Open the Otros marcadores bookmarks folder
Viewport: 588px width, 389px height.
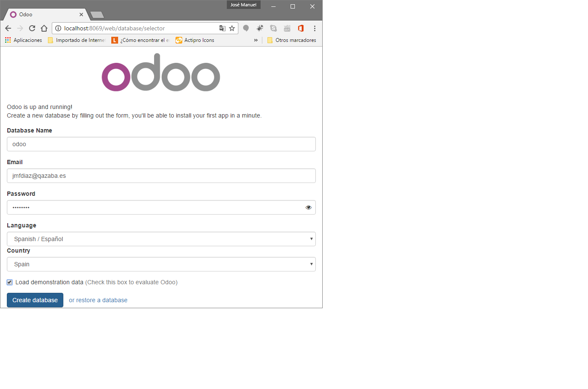pyautogui.click(x=291, y=40)
